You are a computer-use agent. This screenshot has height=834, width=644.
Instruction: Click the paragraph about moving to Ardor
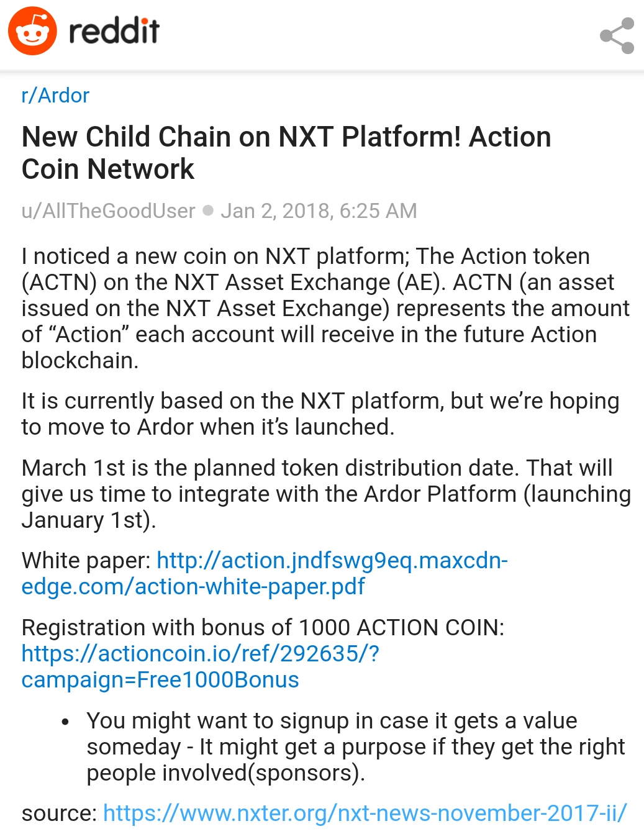click(x=320, y=414)
